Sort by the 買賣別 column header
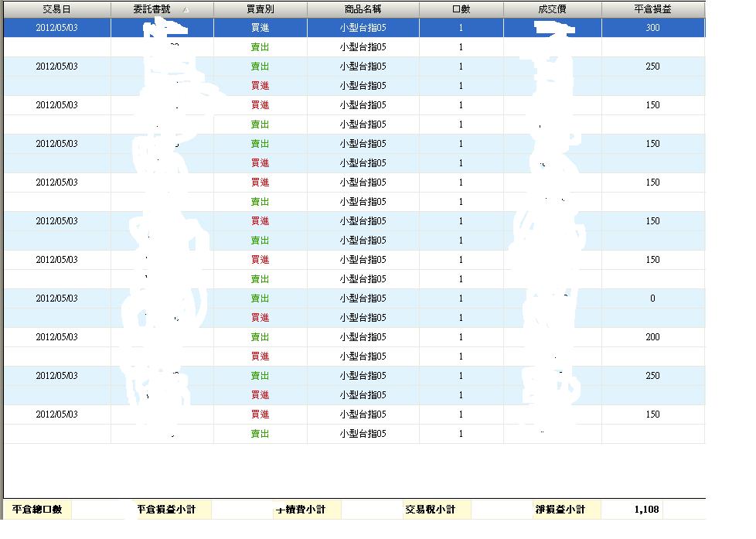This screenshot has height=539, width=756. (260, 9)
